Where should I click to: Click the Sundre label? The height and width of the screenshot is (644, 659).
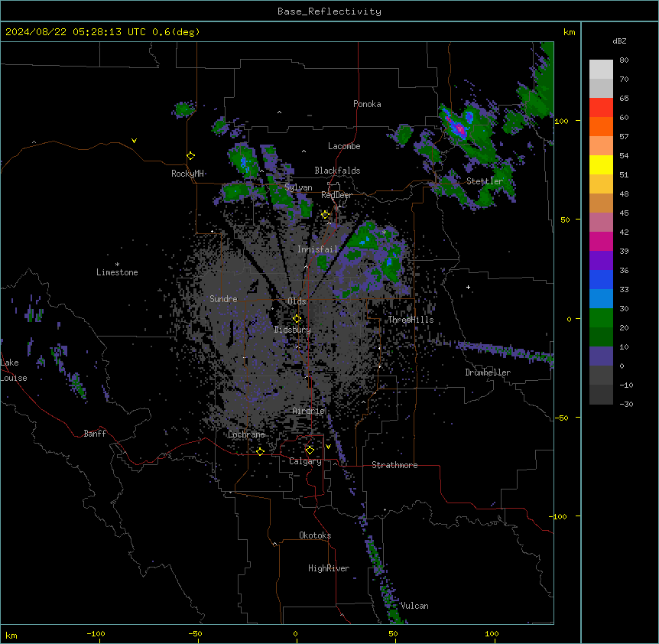tap(223, 299)
